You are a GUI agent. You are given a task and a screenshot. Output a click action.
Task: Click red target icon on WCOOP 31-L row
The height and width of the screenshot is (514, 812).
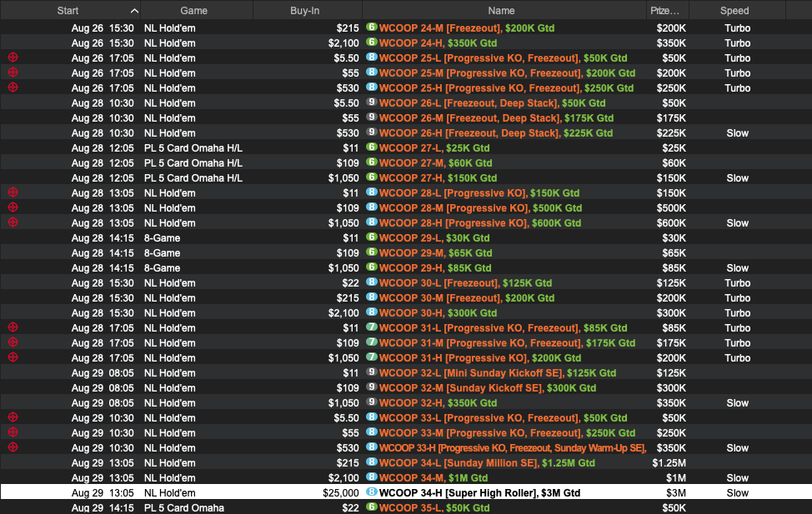tap(13, 327)
